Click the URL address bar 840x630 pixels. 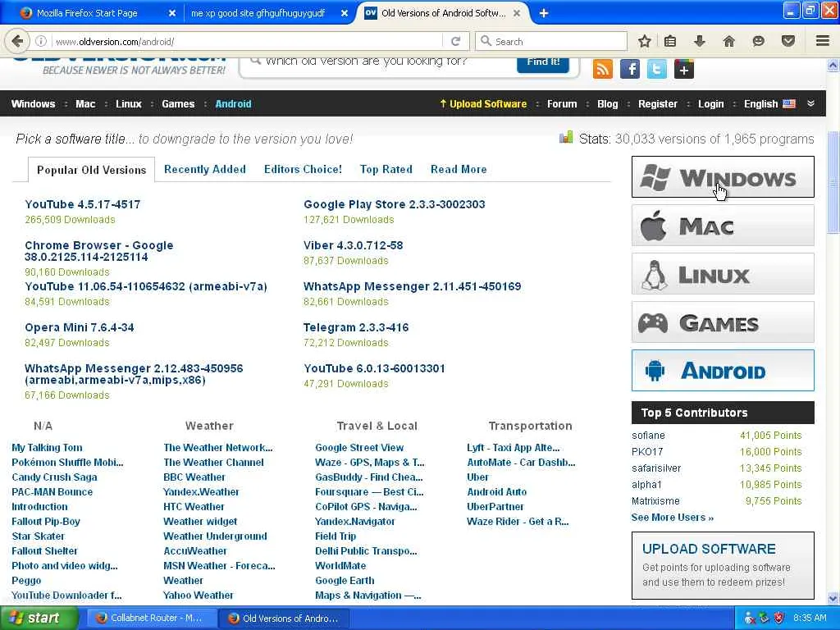(246, 41)
